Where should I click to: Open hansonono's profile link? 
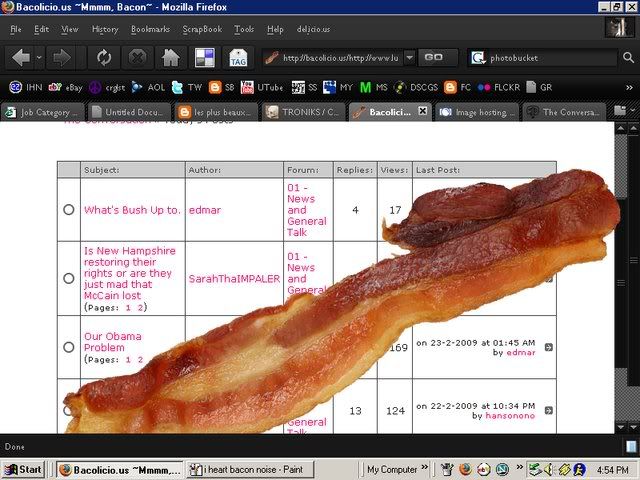pyautogui.click(x=510, y=416)
